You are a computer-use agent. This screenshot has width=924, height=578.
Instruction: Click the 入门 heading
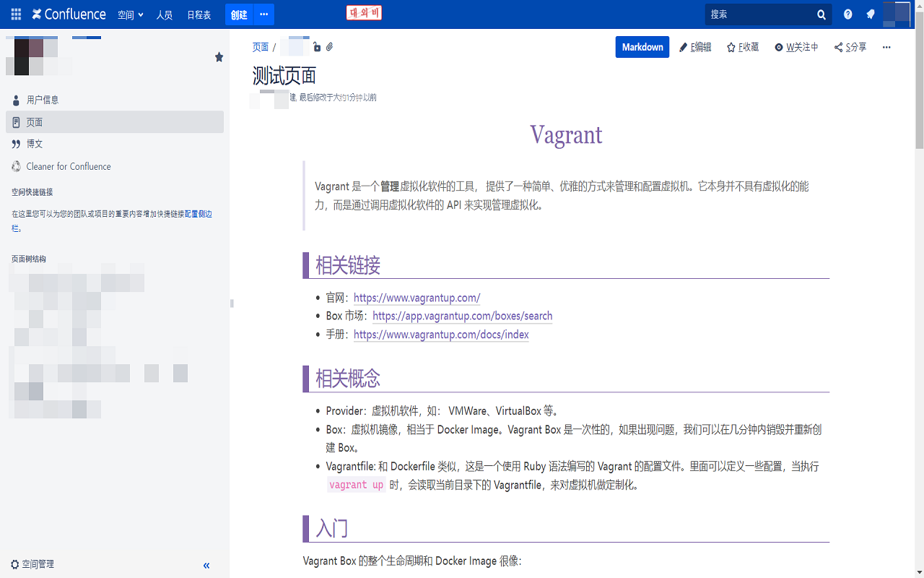[332, 528]
